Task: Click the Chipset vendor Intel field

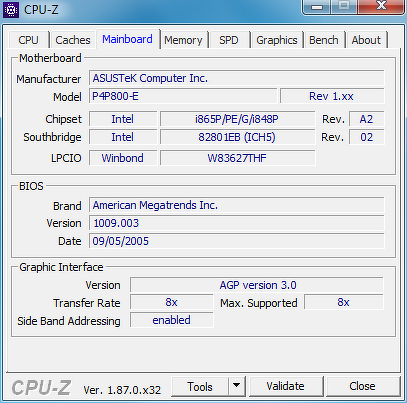Action: click(123, 119)
